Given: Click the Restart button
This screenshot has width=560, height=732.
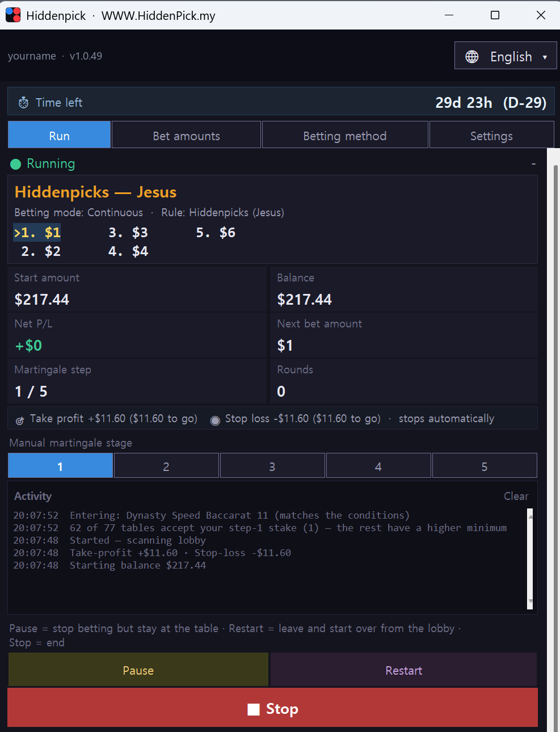Looking at the screenshot, I should (404, 670).
